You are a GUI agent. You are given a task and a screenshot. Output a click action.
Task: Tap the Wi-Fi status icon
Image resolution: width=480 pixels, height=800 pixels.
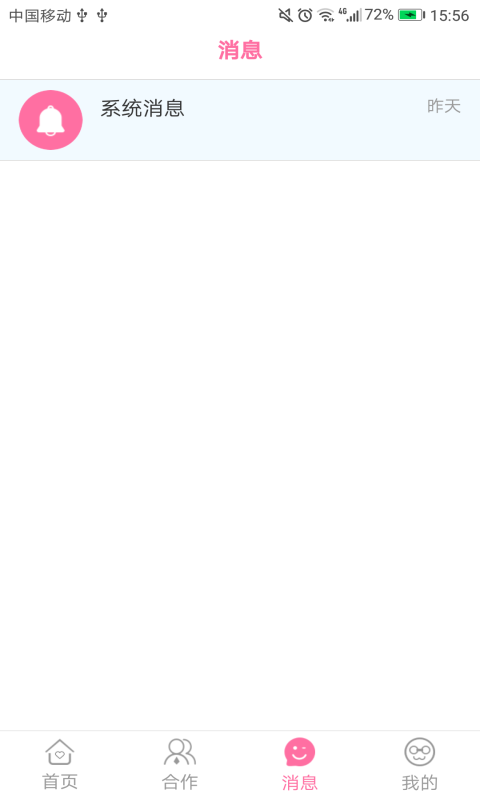[x=326, y=15]
